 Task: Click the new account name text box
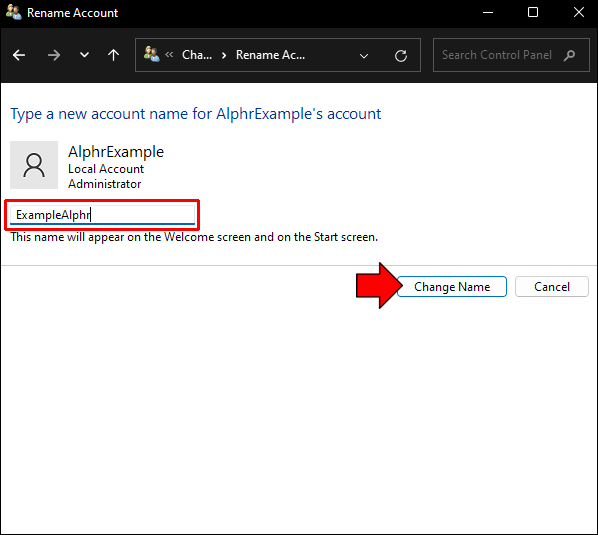(103, 215)
